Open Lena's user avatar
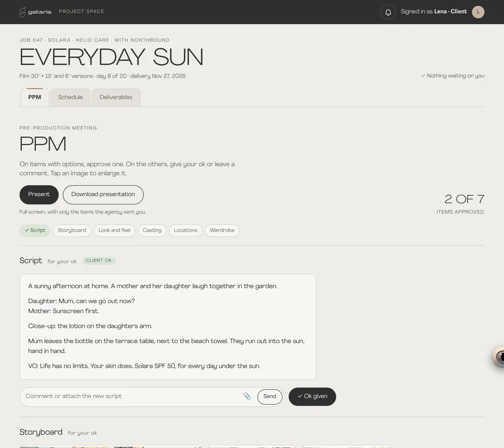Screen dimensions: 504x448 (x=478, y=12)
